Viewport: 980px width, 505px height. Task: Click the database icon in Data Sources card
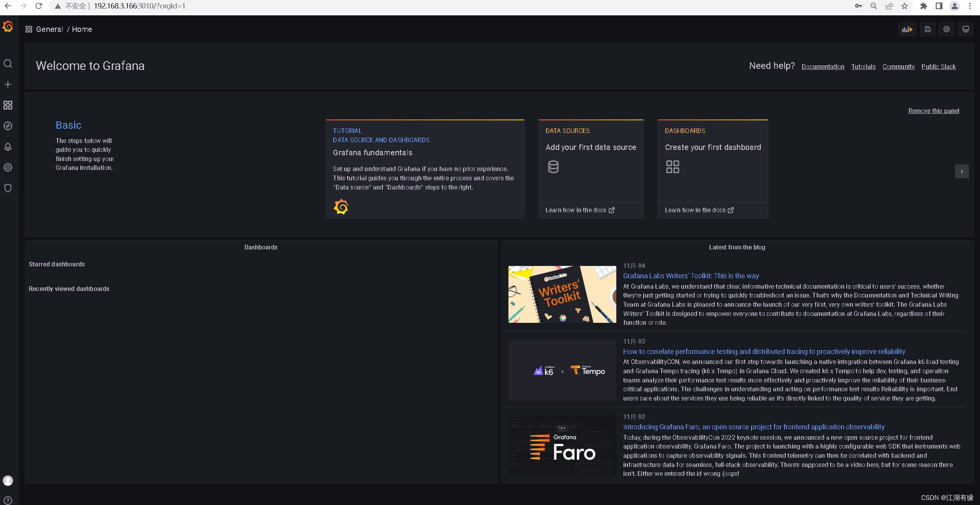(553, 167)
